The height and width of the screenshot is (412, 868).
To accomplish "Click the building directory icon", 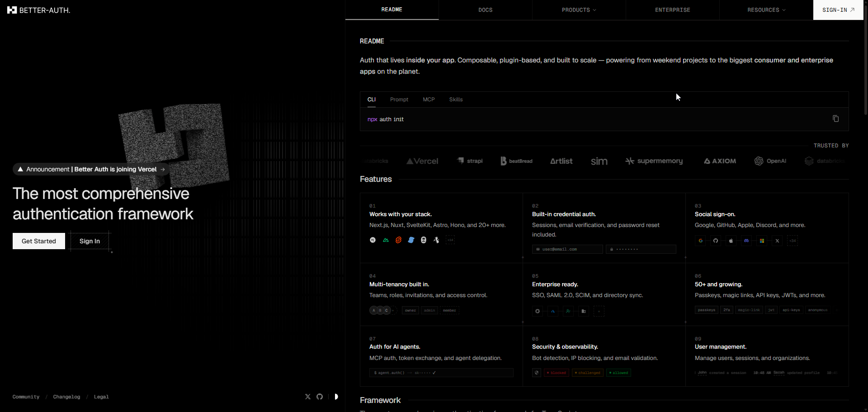I will (x=584, y=311).
